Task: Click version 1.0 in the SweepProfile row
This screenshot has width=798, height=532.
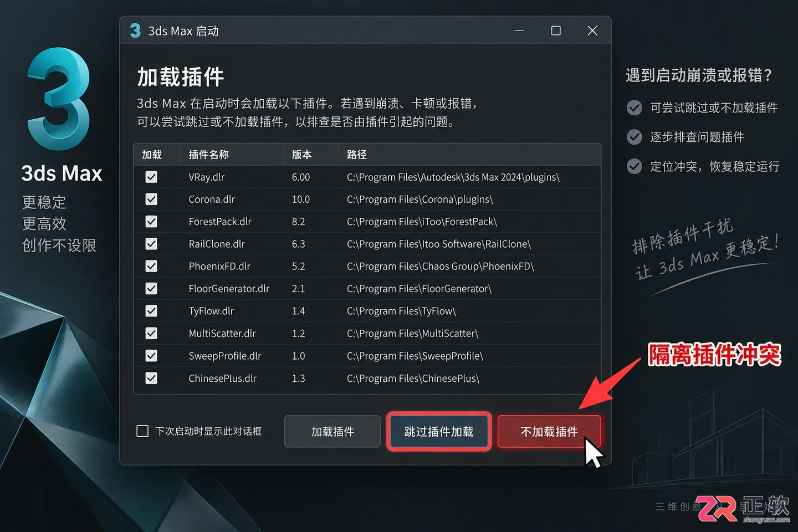Action: coord(299,356)
